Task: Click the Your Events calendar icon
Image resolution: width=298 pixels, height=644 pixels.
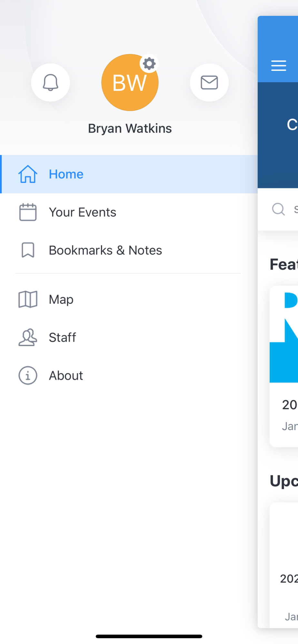Action: coord(28,212)
